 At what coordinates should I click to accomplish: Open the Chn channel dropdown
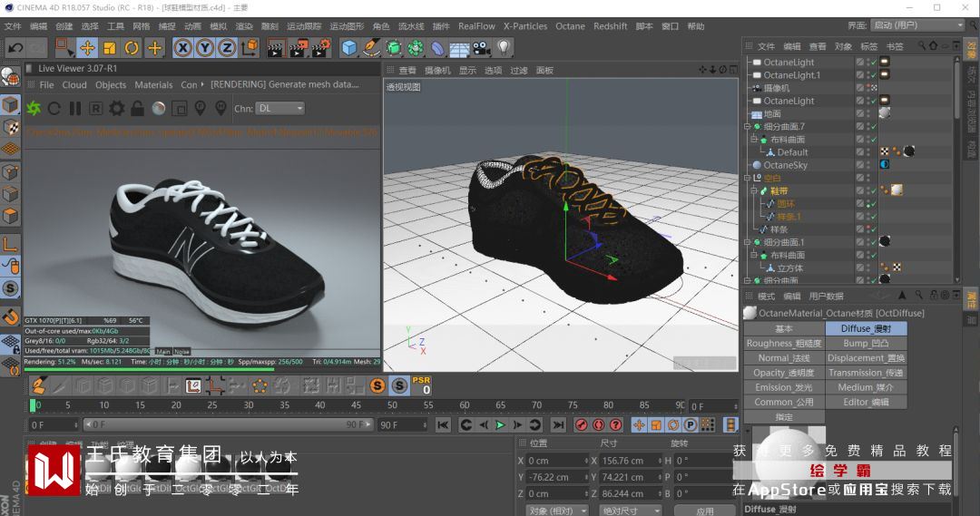280,109
